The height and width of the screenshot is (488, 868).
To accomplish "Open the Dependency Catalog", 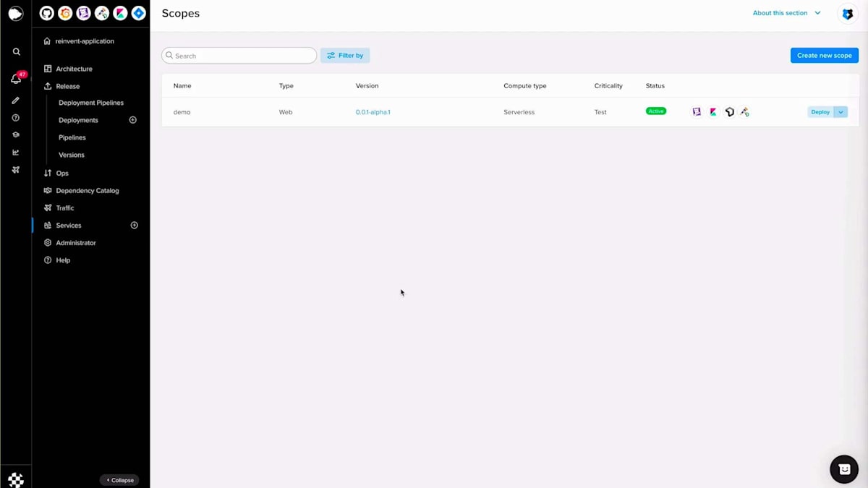I will 88,191.
